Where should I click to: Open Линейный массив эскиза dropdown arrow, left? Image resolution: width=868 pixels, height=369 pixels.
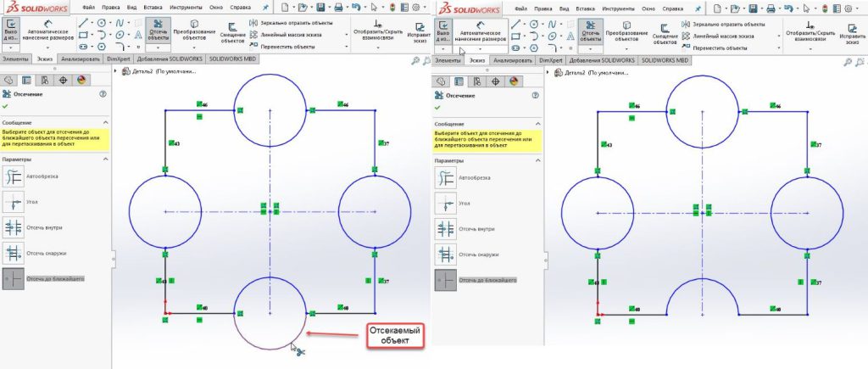(x=347, y=35)
